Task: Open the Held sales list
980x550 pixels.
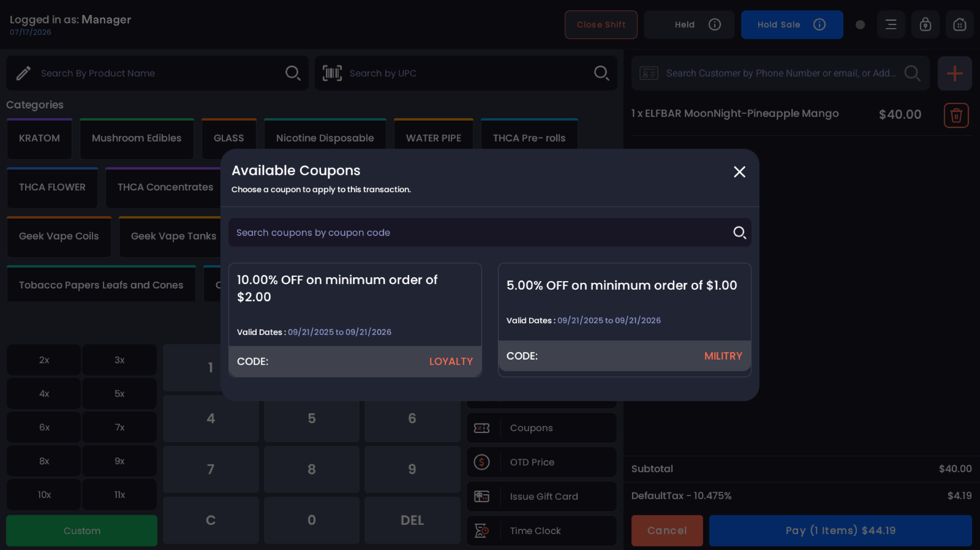Action: click(x=689, y=25)
